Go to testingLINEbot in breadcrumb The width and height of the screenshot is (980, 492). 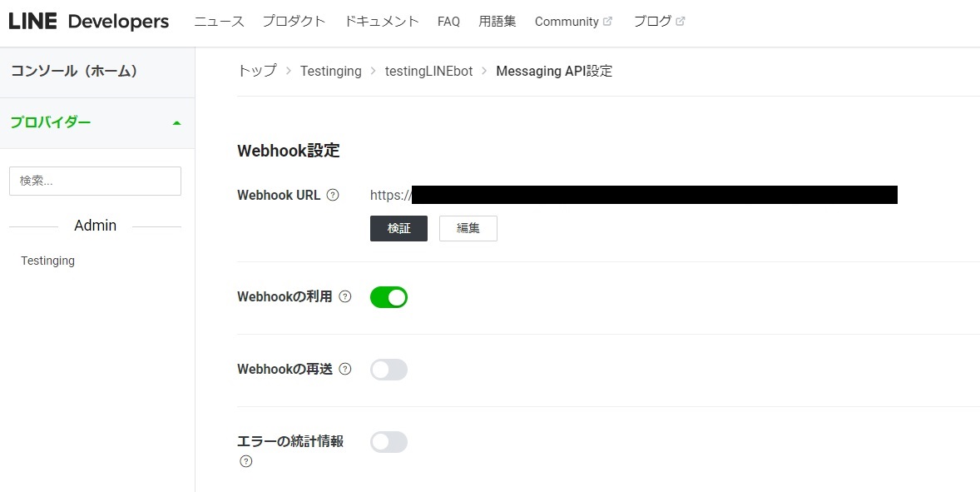click(428, 72)
